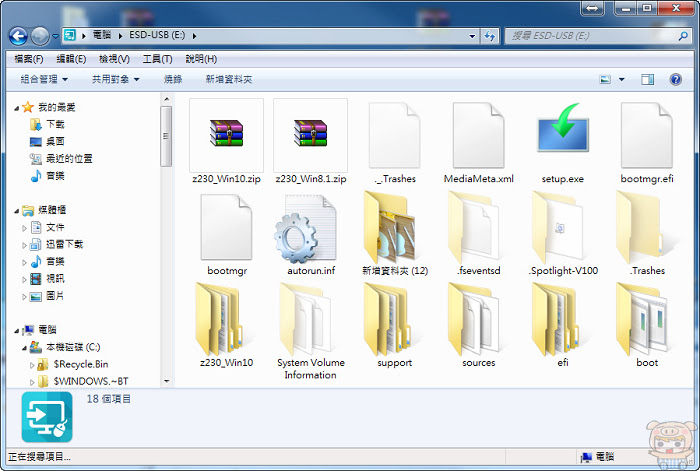The height and width of the screenshot is (471, 700).
Task: Click the Forward navigation arrow
Action: coord(39,36)
